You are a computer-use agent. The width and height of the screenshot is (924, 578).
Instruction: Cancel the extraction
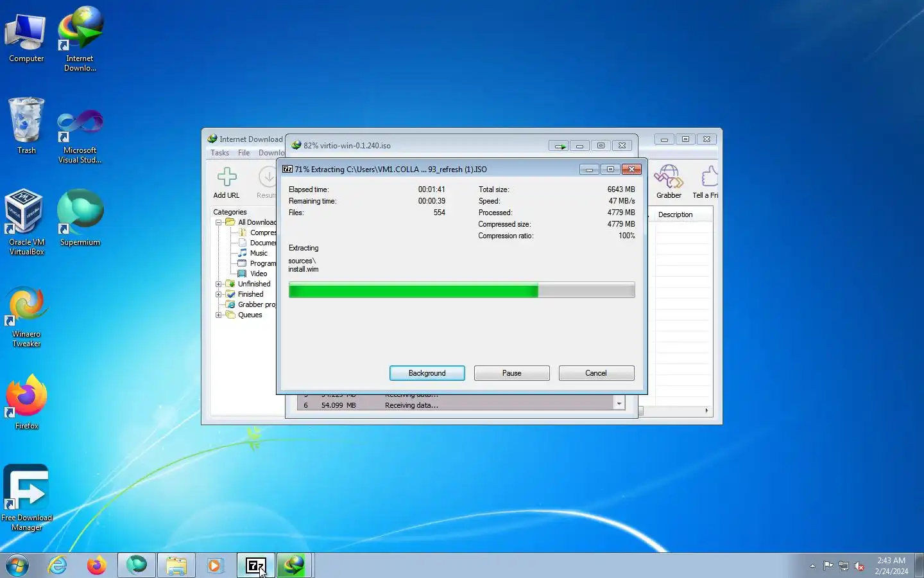tap(596, 373)
